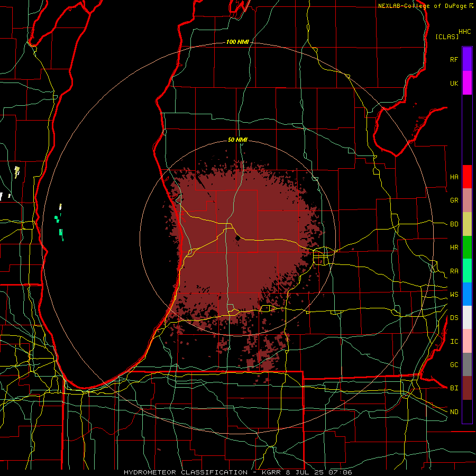Click the "100 NMI" range ring label

click(237, 42)
